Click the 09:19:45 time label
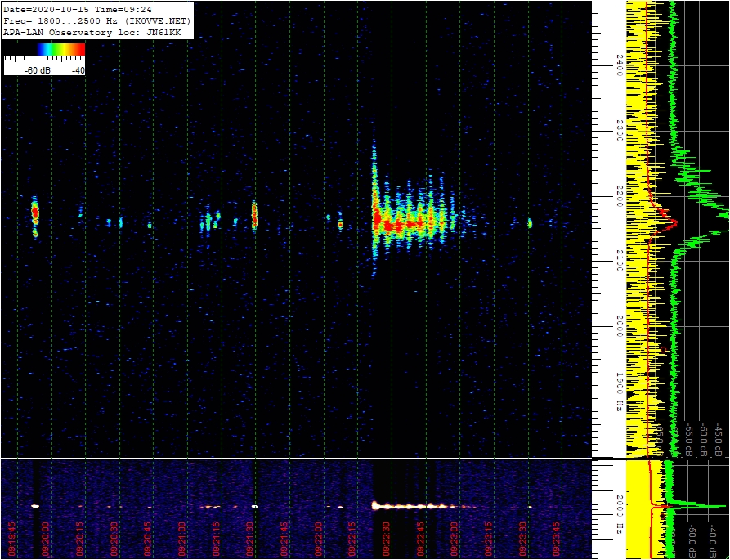The height and width of the screenshot is (560, 730). pos(11,538)
